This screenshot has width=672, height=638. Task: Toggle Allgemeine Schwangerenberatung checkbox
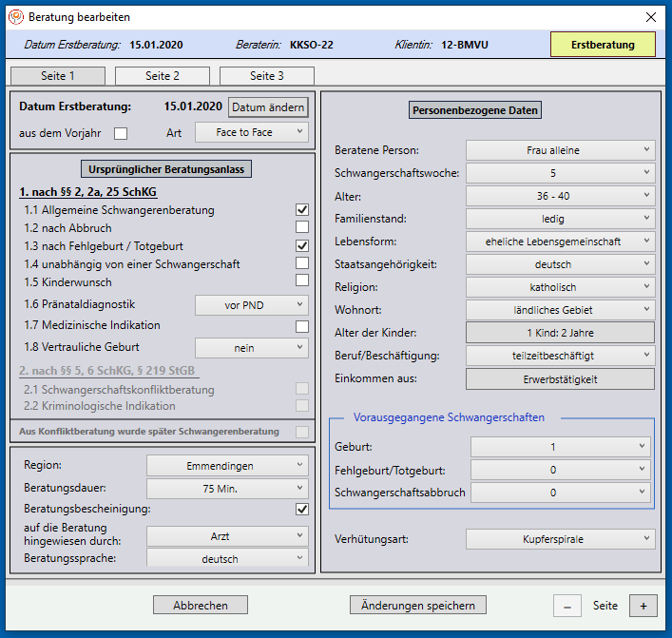coord(302,210)
